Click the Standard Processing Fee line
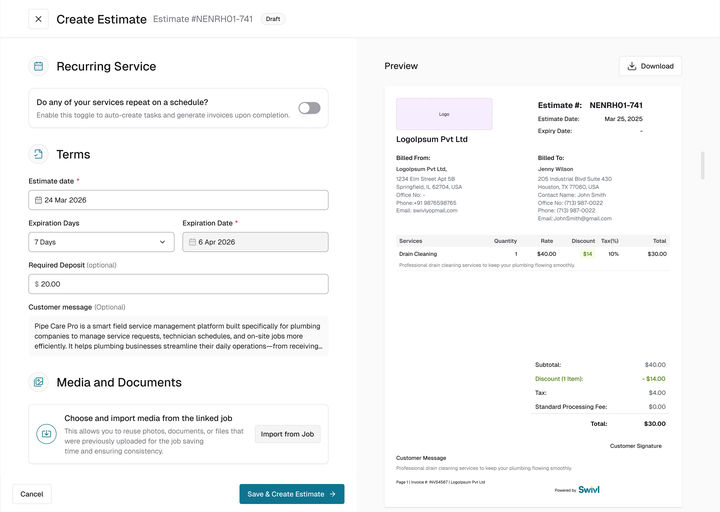The image size is (720, 512). (600, 407)
